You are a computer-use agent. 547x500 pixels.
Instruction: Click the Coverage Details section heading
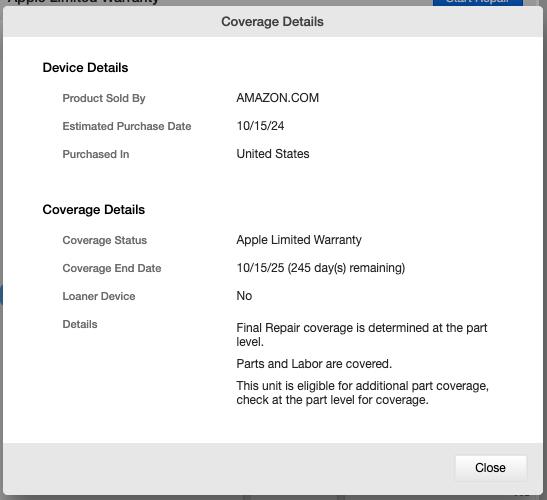[93, 210]
